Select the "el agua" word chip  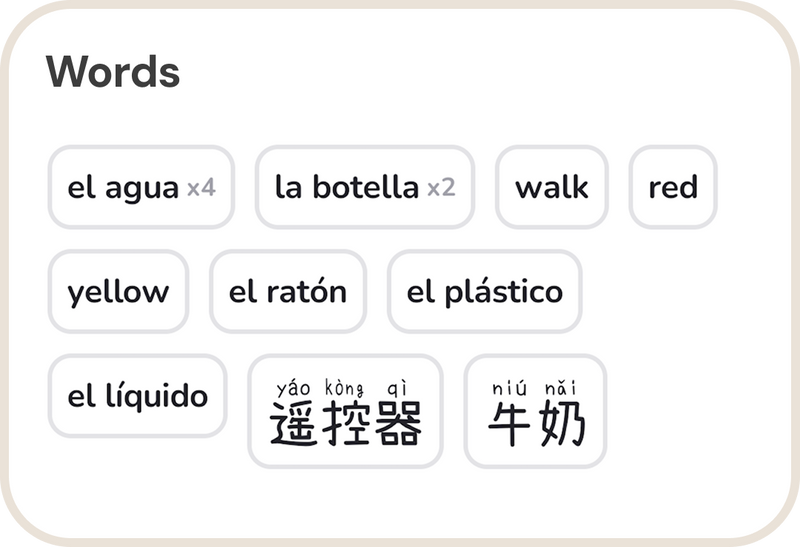tap(122, 188)
